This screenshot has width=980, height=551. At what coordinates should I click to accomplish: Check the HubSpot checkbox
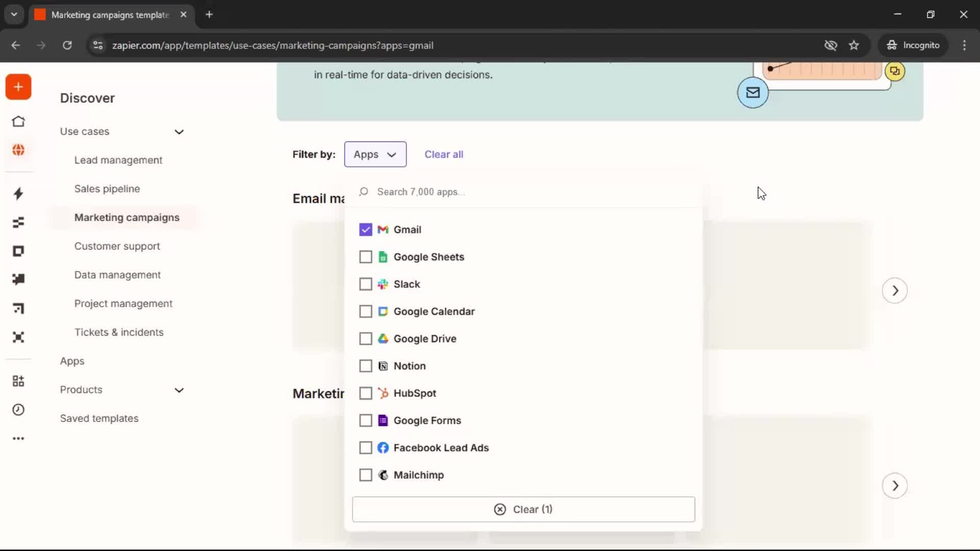[x=365, y=393]
